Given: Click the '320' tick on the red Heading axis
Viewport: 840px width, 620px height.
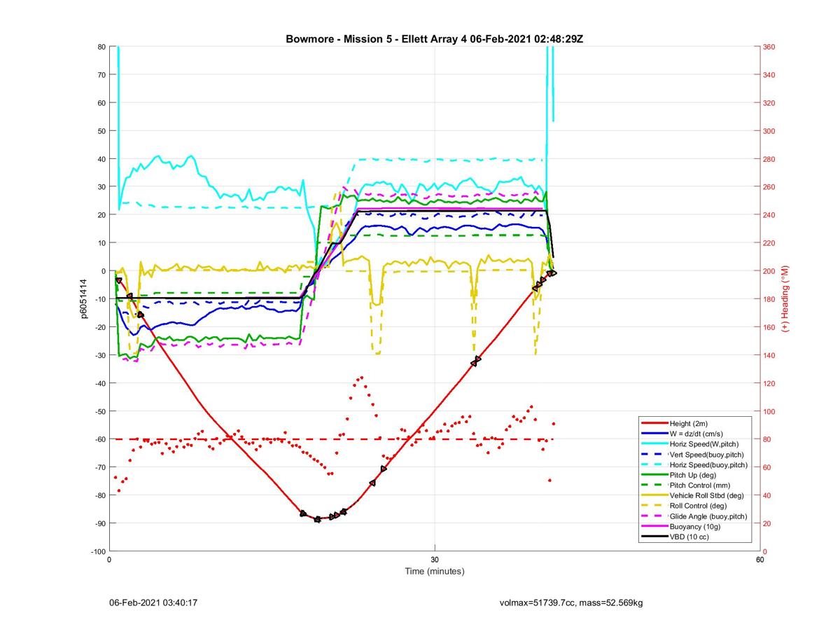Looking at the screenshot, I should 769,103.
